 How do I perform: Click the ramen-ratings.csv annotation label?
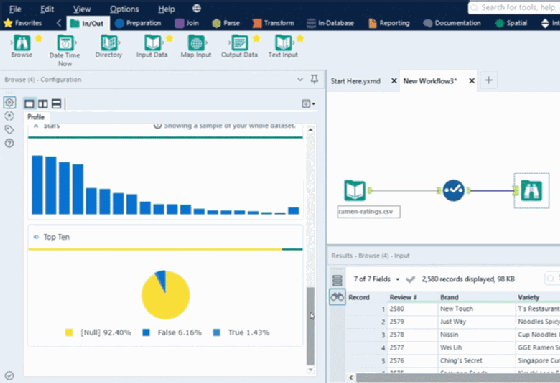coord(369,212)
